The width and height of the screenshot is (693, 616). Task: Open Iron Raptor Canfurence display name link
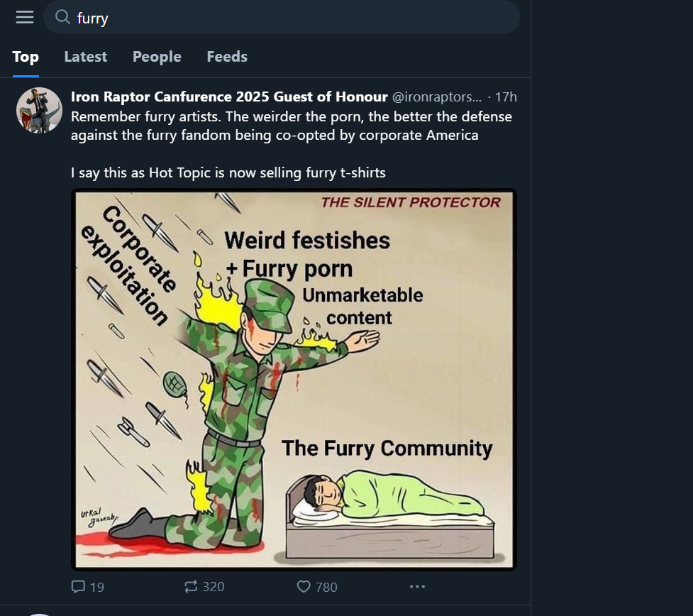tap(229, 97)
